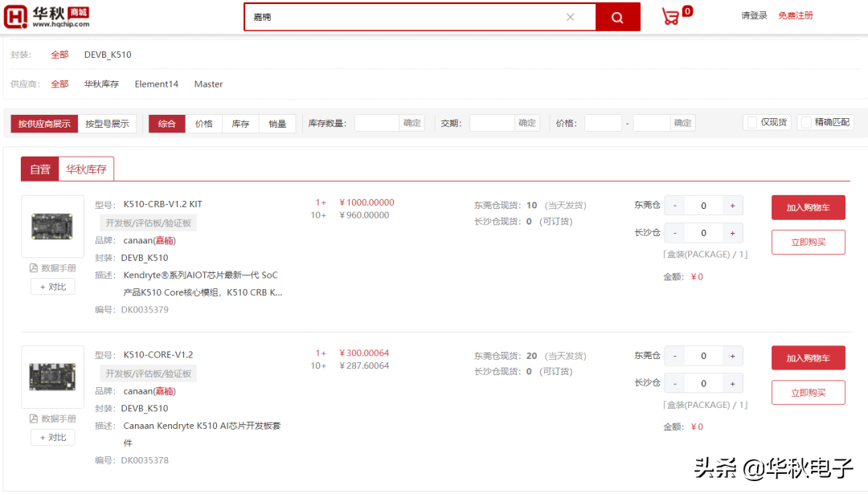Image resolution: width=868 pixels, height=494 pixels.
Task: Click the shopping cart icon with 0 badge
Action: (672, 15)
